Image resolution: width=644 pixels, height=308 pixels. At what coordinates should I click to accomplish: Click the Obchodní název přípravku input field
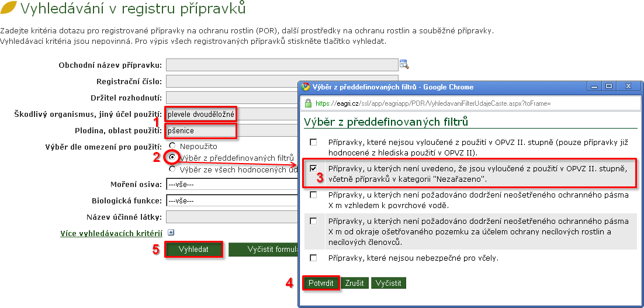point(282,65)
